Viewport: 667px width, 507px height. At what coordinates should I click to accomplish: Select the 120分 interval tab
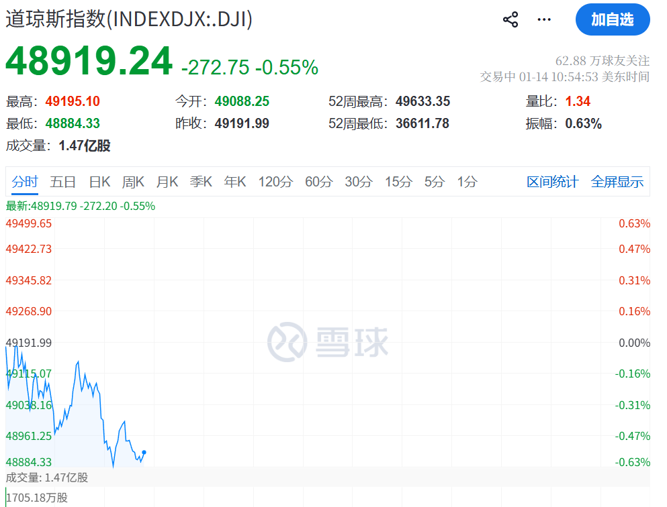pos(274,181)
